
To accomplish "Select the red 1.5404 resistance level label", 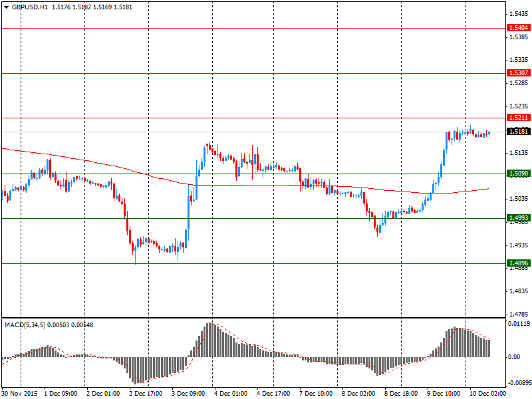I will pos(519,28).
